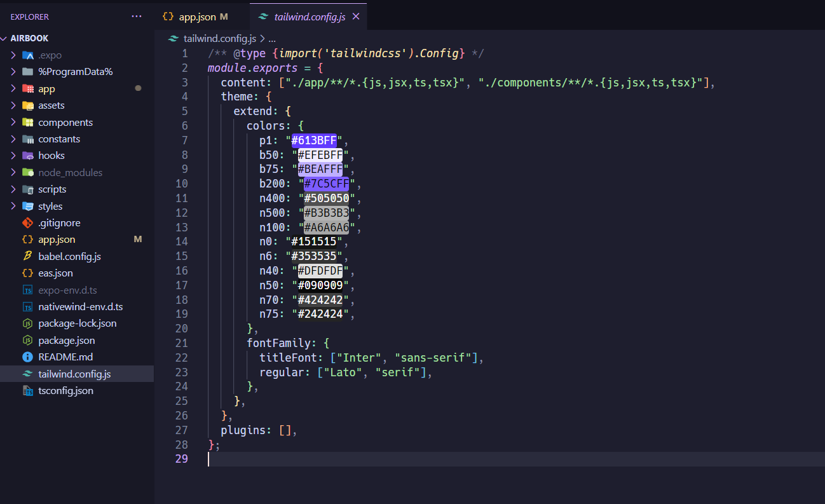The image size is (825, 504).
Task: Click the tsconfig.json file icon
Action: (x=27, y=391)
